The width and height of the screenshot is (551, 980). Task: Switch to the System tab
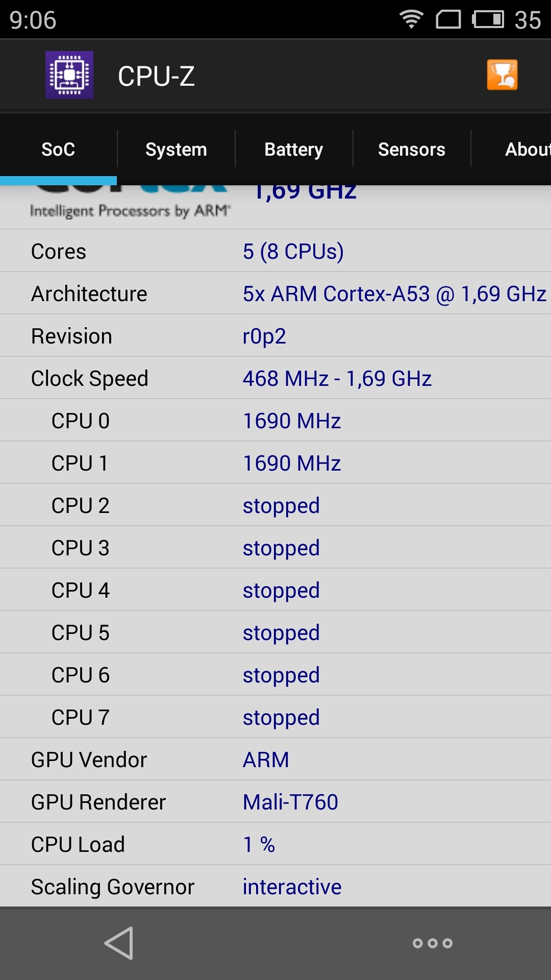[176, 149]
